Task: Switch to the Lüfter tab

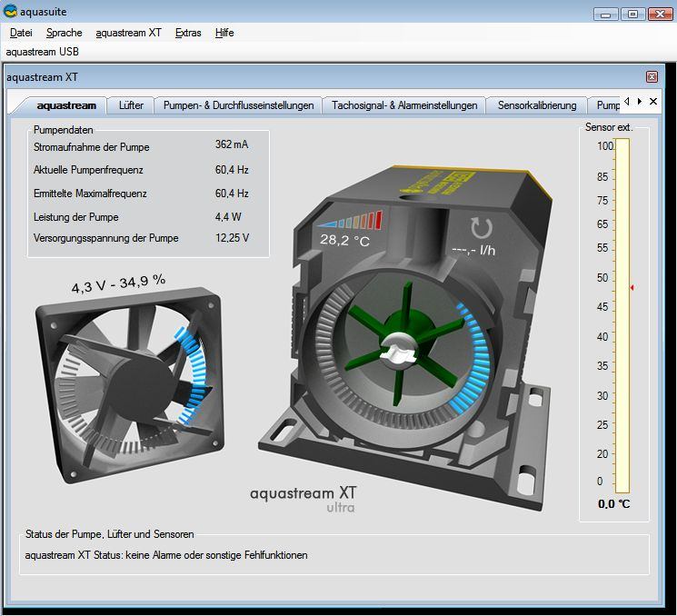Action: click(131, 105)
